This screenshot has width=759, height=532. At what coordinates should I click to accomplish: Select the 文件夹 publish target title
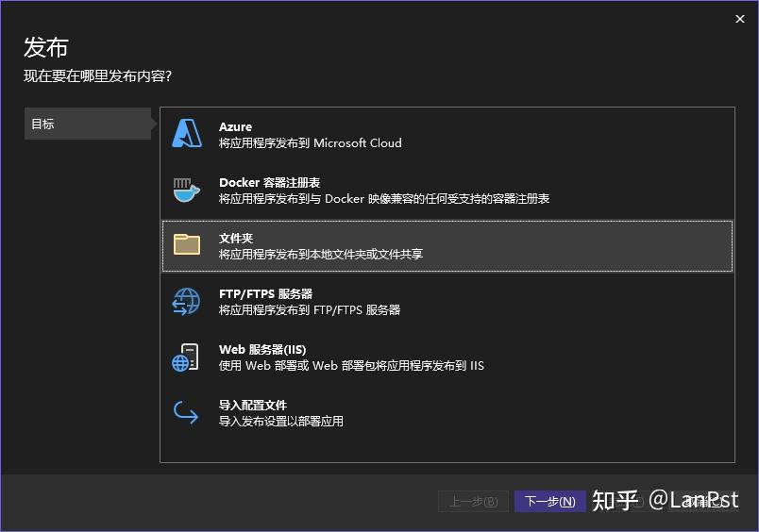click(x=236, y=238)
